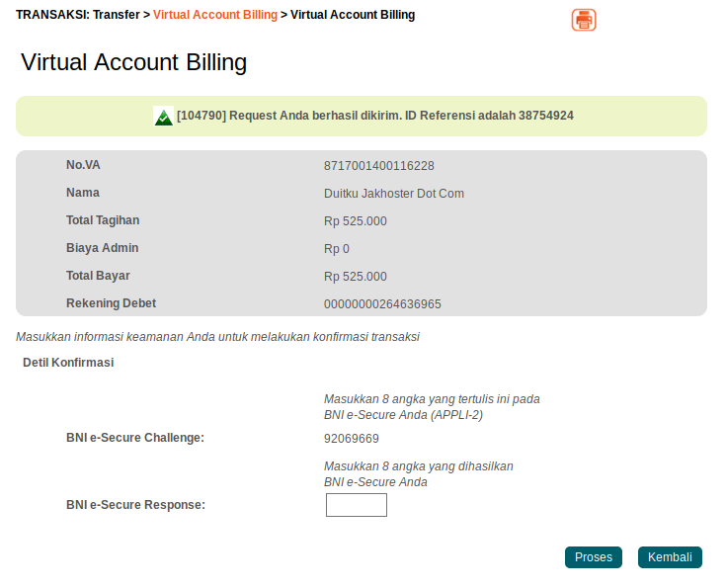Click the BNI e-Secure Challenge label
This screenshot has width=726, height=588.
click(x=135, y=438)
